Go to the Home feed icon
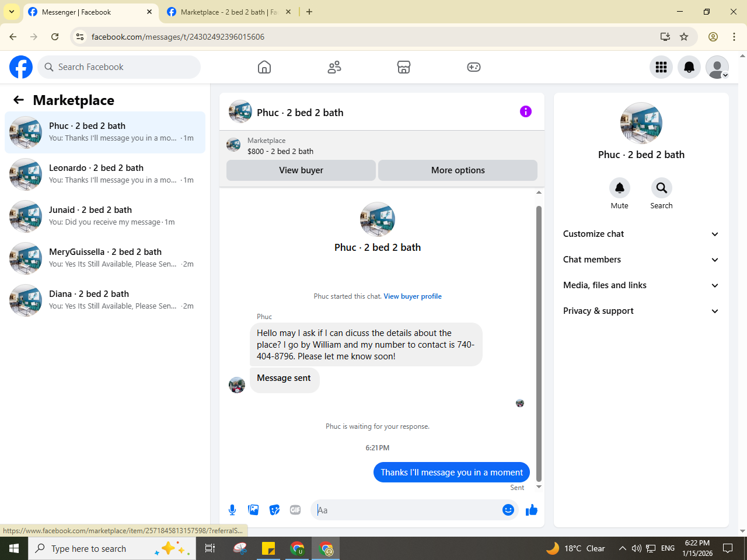The width and height of the screenshot is (747, 560). pos(264,67)
